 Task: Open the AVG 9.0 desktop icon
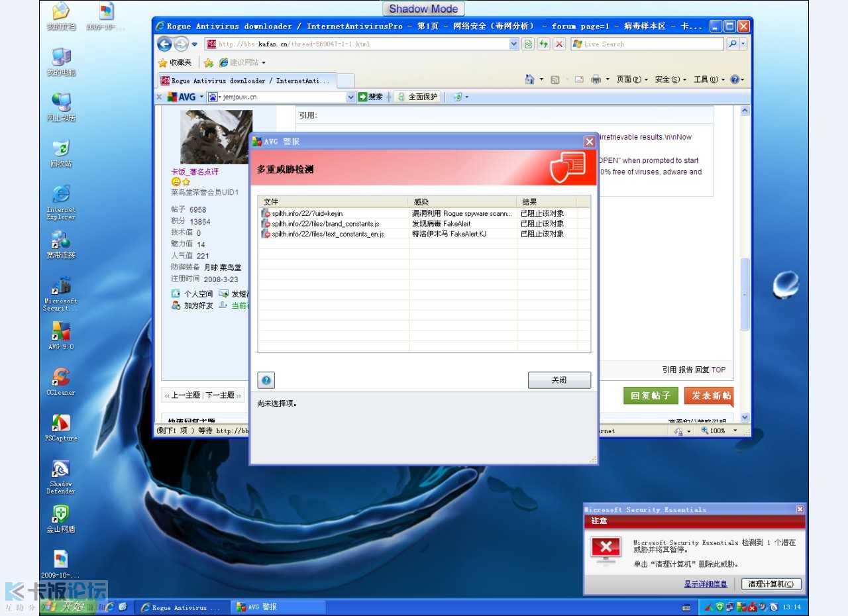pos(61,335)
